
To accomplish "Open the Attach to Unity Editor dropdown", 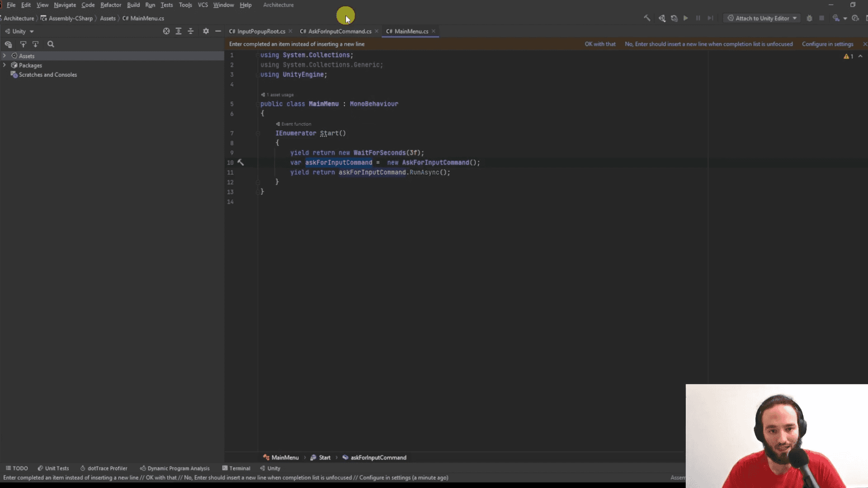I will point(794,18).
